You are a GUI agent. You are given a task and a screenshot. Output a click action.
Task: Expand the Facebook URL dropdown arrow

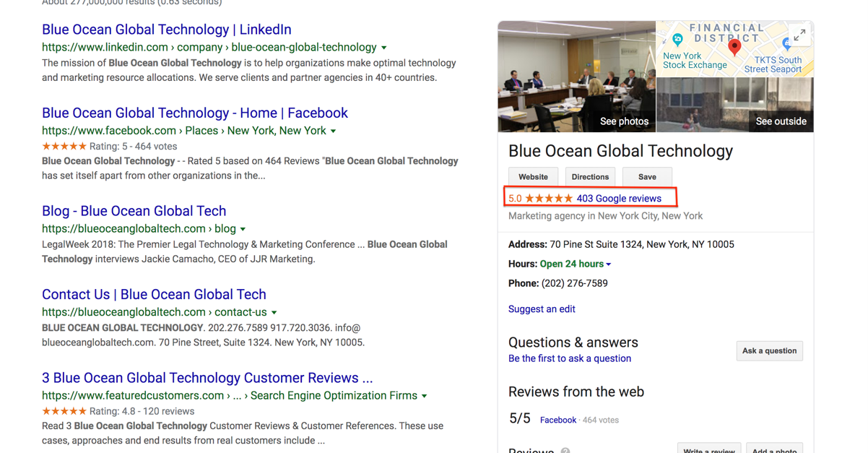333,131
